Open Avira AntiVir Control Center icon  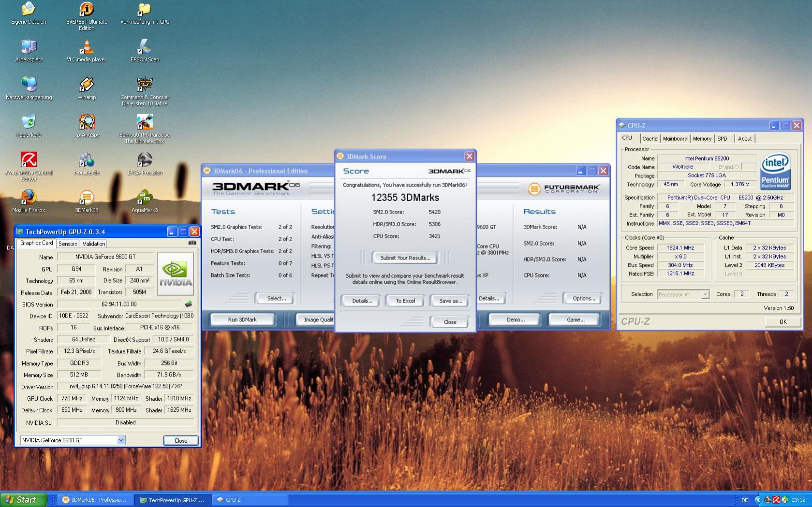(29, 167)
